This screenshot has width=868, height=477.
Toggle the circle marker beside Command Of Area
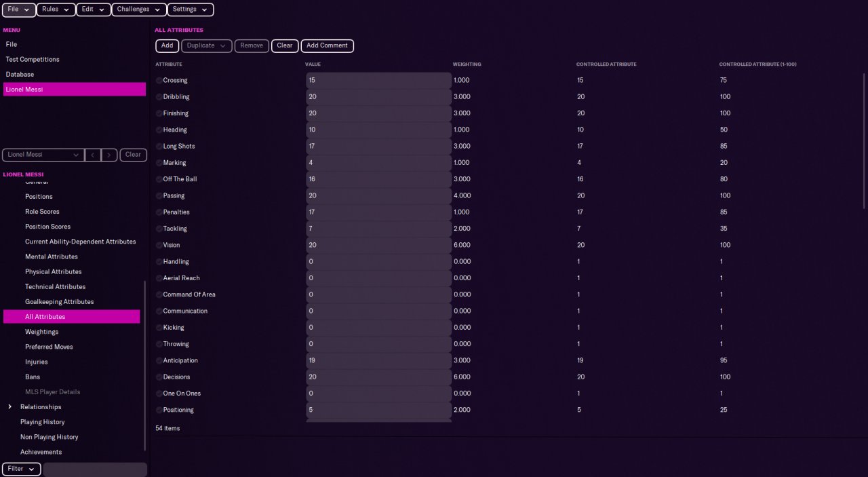tap(159, 294)
